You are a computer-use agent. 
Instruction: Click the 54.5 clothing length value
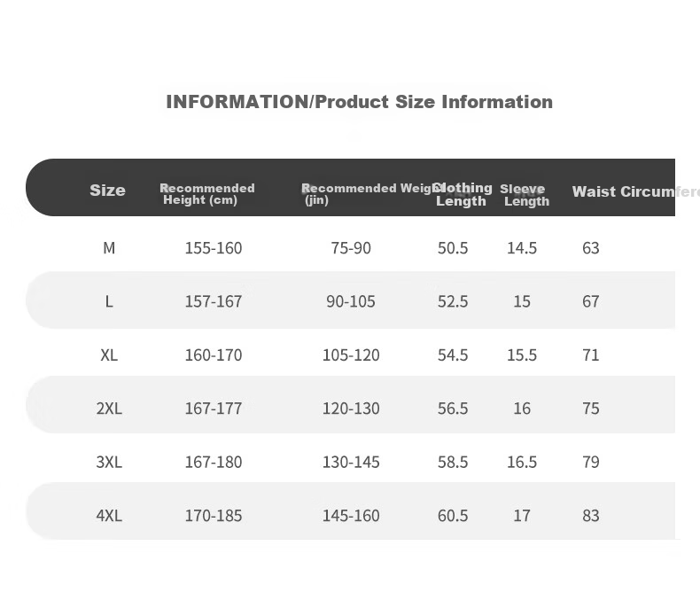[453, 355]
